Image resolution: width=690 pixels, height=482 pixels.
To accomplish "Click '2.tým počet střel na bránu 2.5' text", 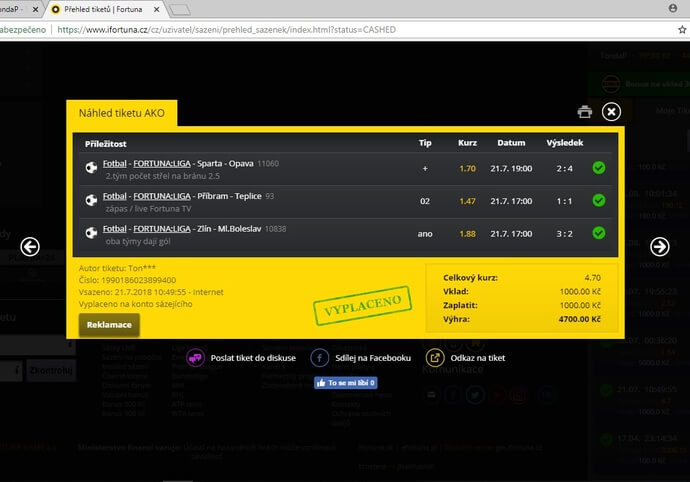I will [162, 176].
